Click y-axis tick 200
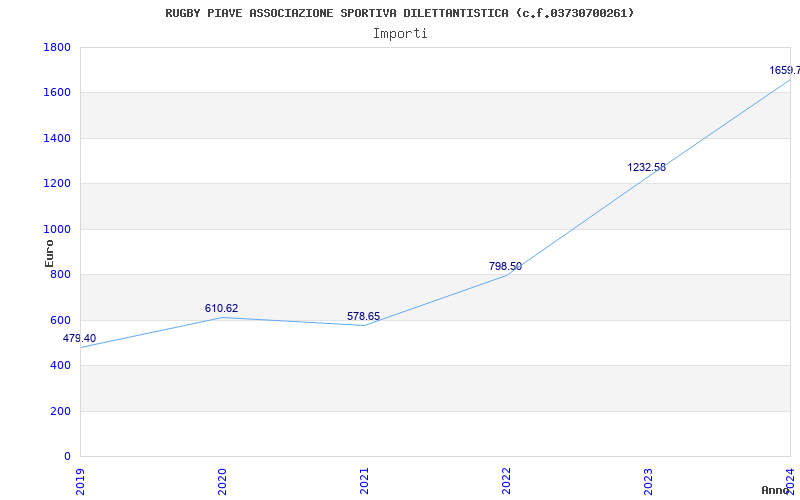800x500 pixels. (x=60, y=411)
